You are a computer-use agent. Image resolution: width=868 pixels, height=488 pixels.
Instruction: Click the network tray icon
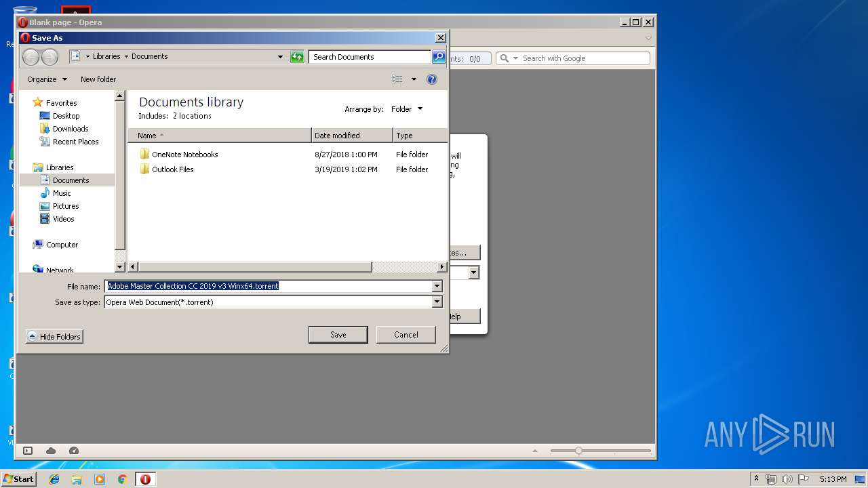click(771, 479)
